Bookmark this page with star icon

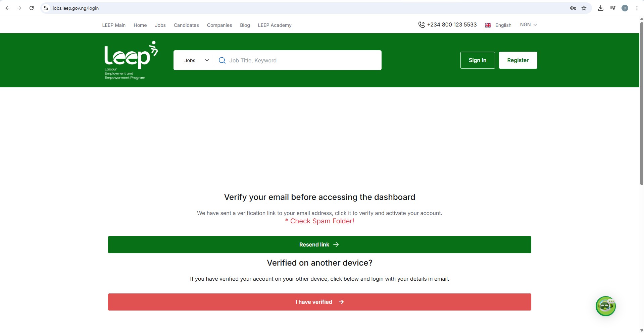point(584,8)
